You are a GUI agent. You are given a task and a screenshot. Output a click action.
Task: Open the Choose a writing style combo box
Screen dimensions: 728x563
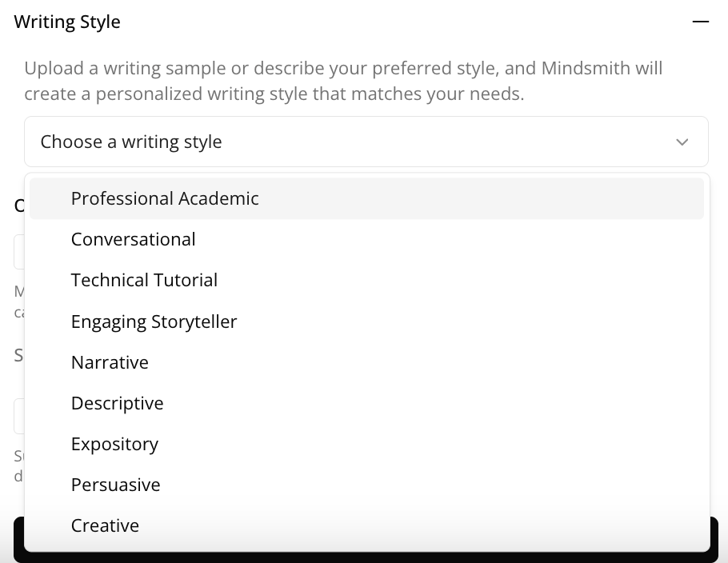tap(352, 142)
